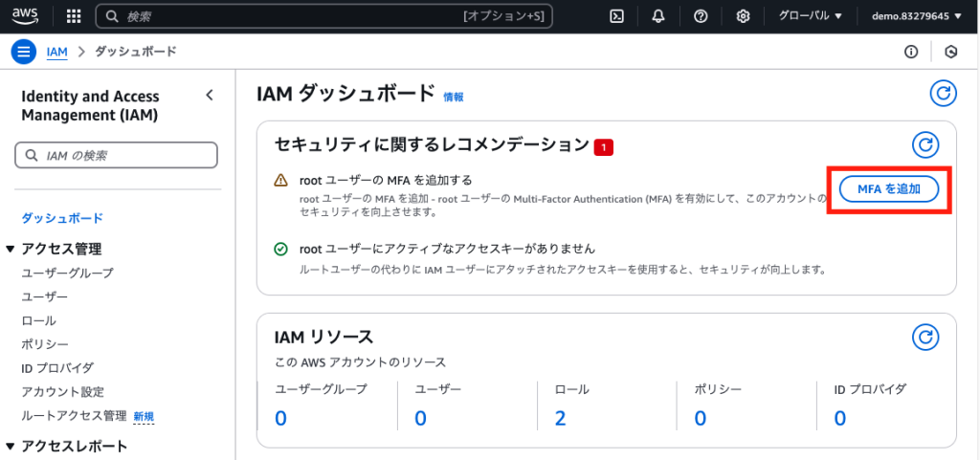
Task: Focus the IAM の検索 search field
Action: pos(116,156)
